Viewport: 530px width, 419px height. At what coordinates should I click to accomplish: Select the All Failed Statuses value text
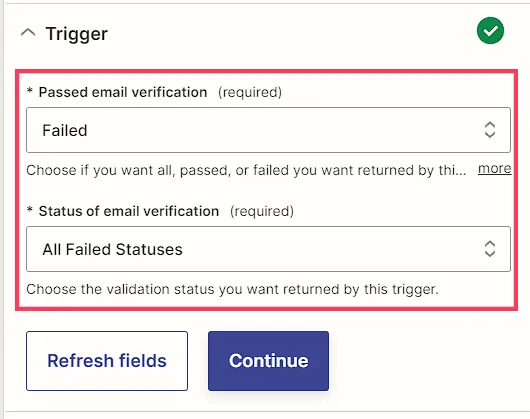(112, 249)
